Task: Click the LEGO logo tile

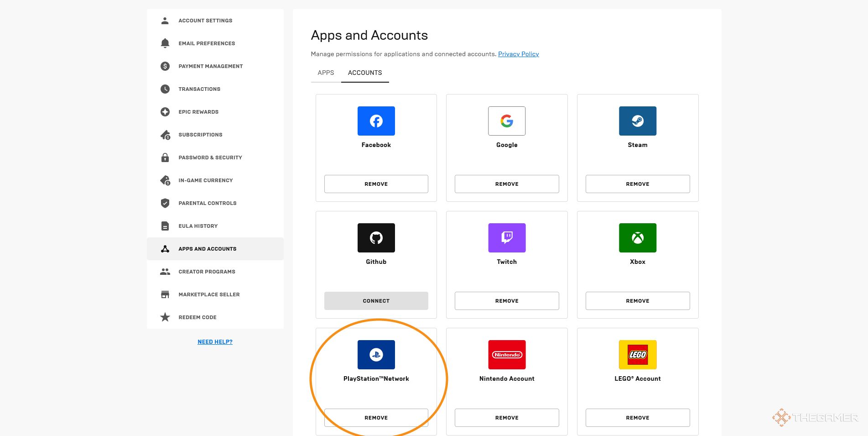Action: pyautogui.click(x=638, y=355)
